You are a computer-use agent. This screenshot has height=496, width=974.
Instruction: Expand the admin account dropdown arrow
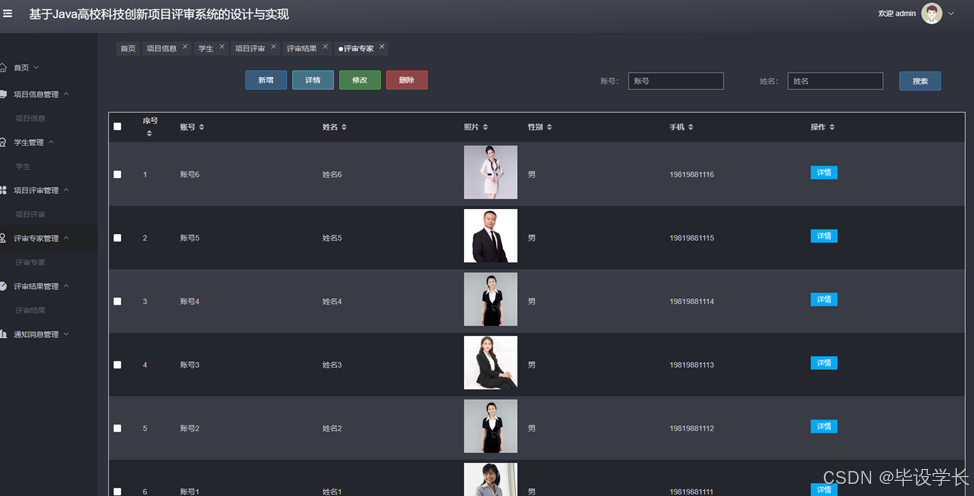951,13
